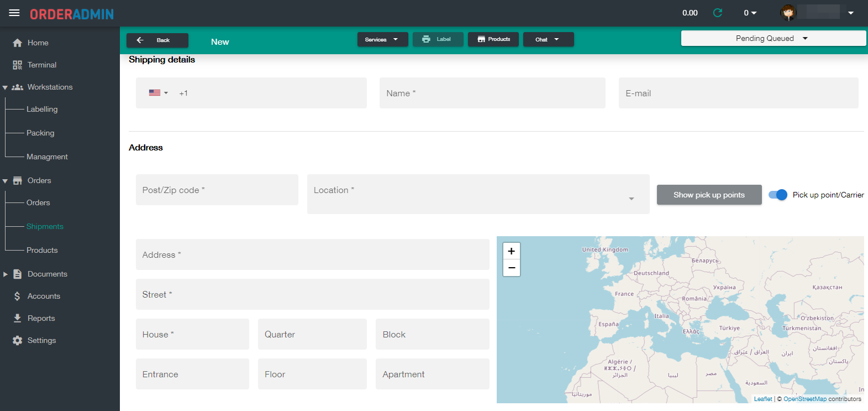Viewport: 868px width, 411px height.
Task: Focus the Quarter field
Action: click(312, 334)
